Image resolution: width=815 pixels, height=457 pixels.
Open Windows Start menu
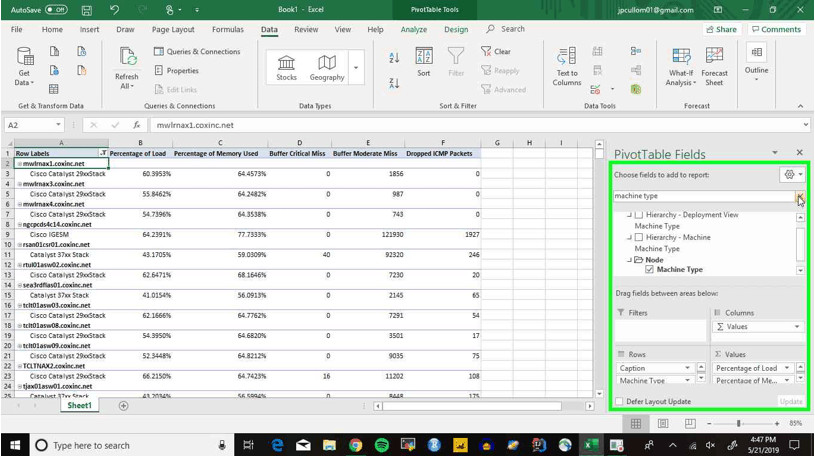(x=15, y=445)
